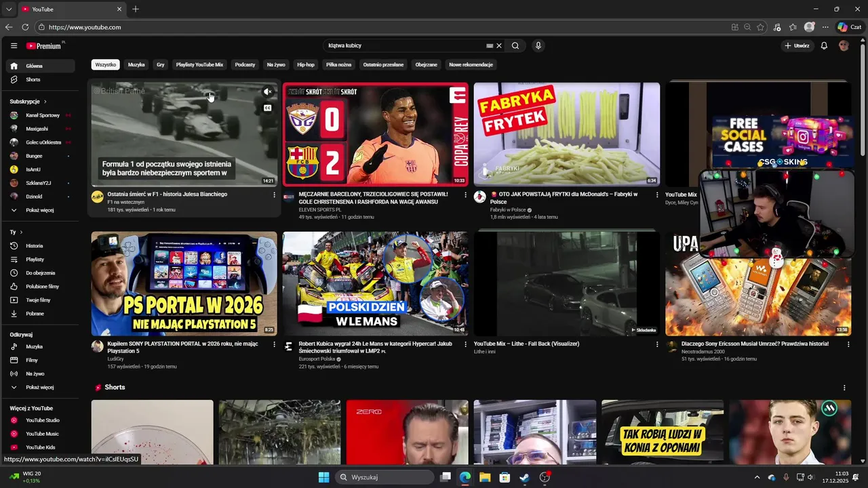
Task: Click the YouTube search text field
Action: pyautogui.click(x=405, y=45)
